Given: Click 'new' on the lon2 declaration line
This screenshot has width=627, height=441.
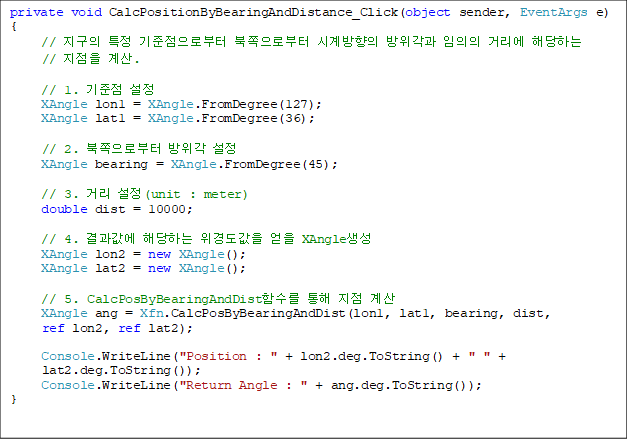Looking at the screenshot, I should (x=159, y=254).
